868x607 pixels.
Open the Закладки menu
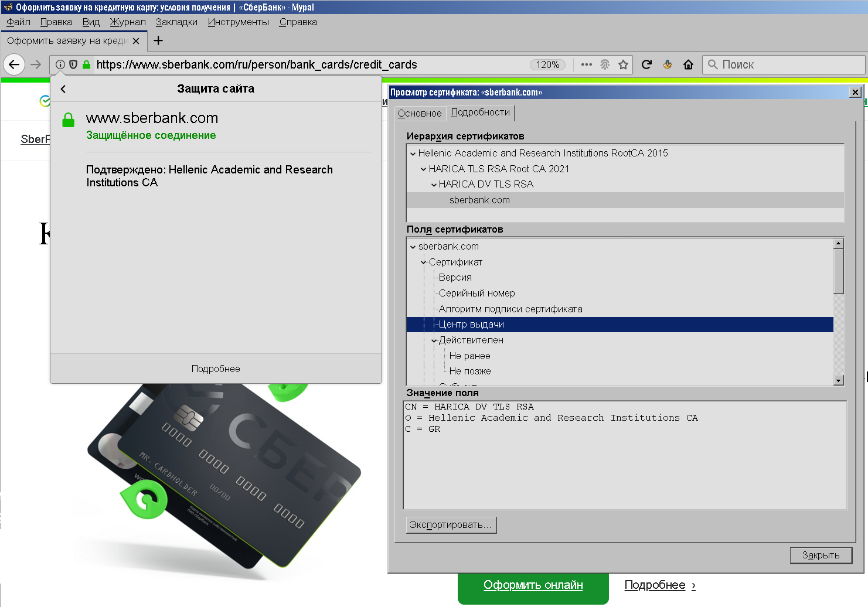(176, 22)
